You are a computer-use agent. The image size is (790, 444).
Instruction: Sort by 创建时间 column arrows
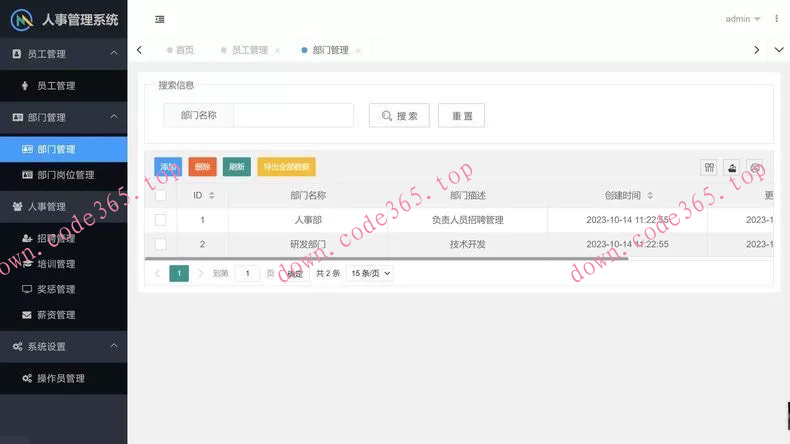point(650,196)
